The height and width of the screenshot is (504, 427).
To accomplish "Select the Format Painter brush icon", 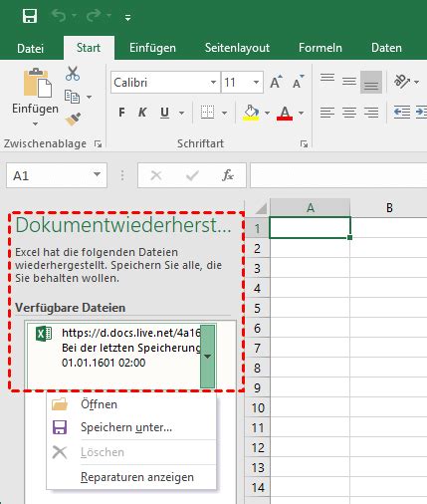I will pyautogui.click(x=73, y=119).
